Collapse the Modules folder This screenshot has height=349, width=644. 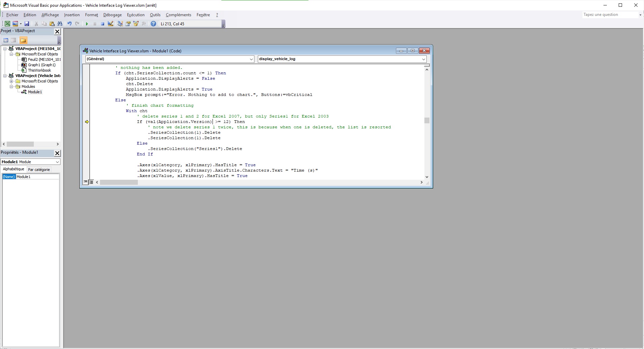[11, 86]
